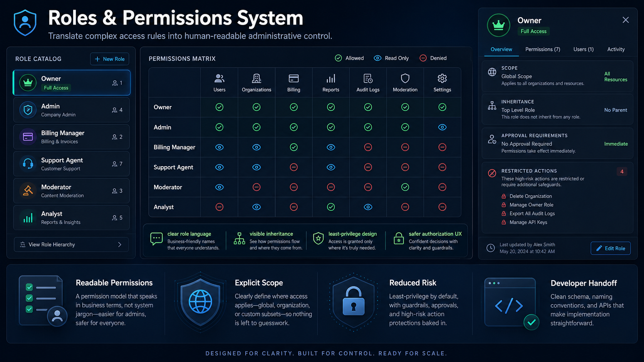
Task: Click the All Resources scope value
Action: (615, 77)
